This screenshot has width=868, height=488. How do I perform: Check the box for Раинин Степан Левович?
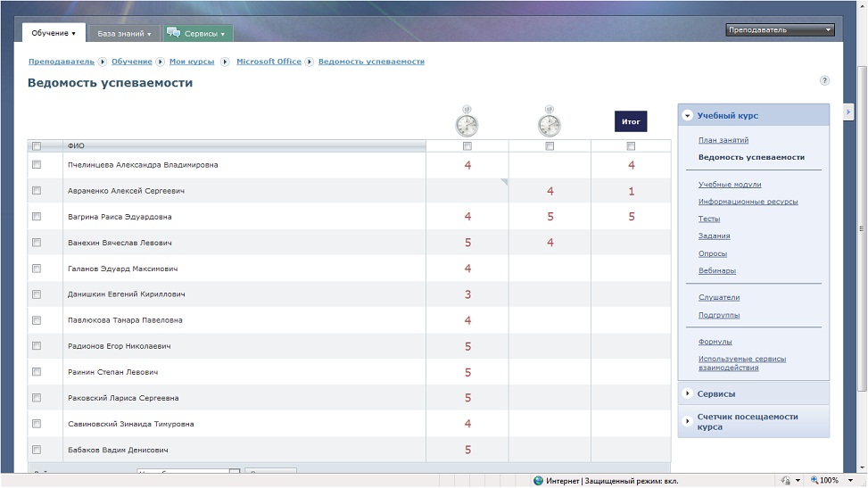pos(37,372)
